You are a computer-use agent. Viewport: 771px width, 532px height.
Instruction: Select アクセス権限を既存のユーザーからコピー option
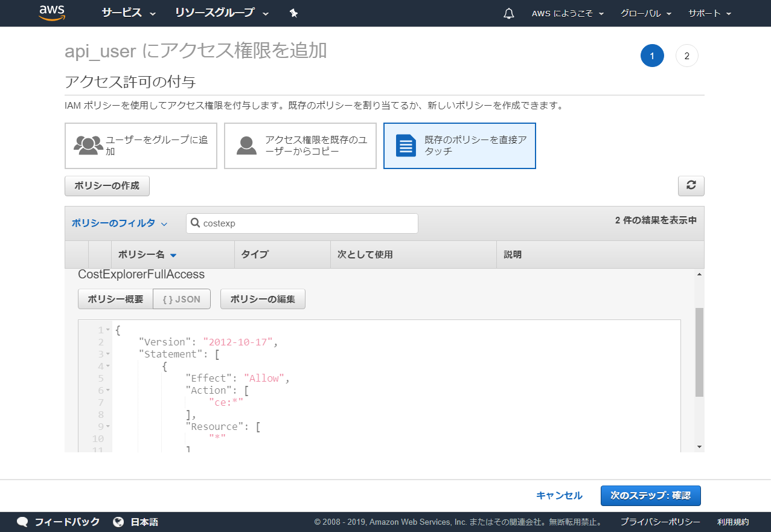click(300, 146)
